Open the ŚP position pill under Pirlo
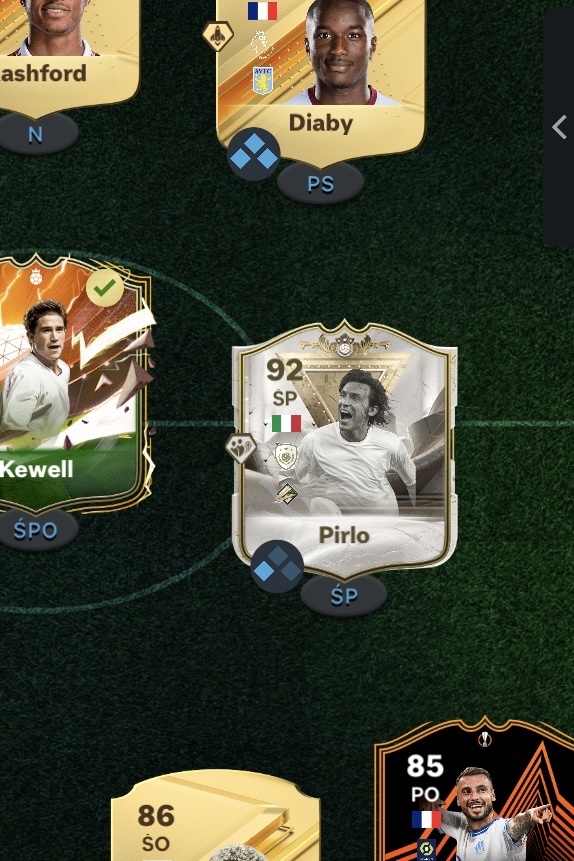The image size is (574, 861). coord(344,596)
